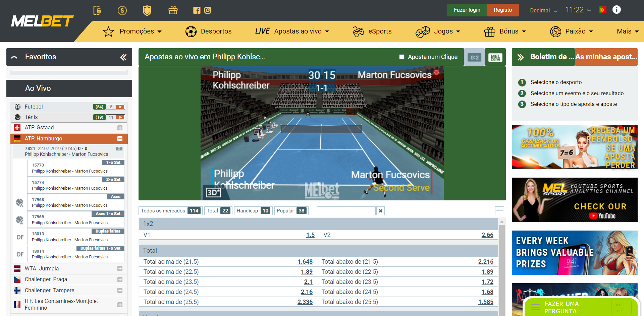This screenshot has width=644, height=316.
Task: Click the Z icon on match 7821
Action: (x=119, y=148)
